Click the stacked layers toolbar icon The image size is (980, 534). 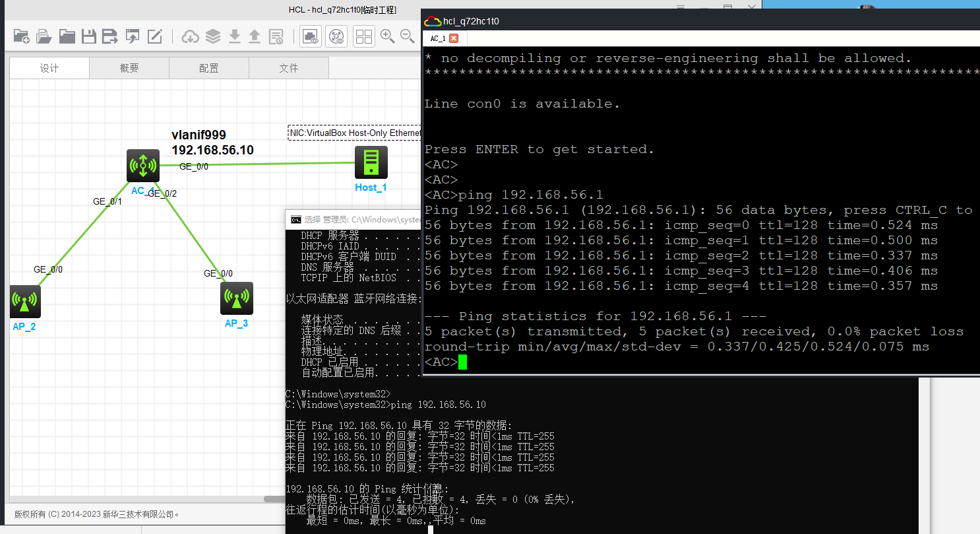point(212,36)
